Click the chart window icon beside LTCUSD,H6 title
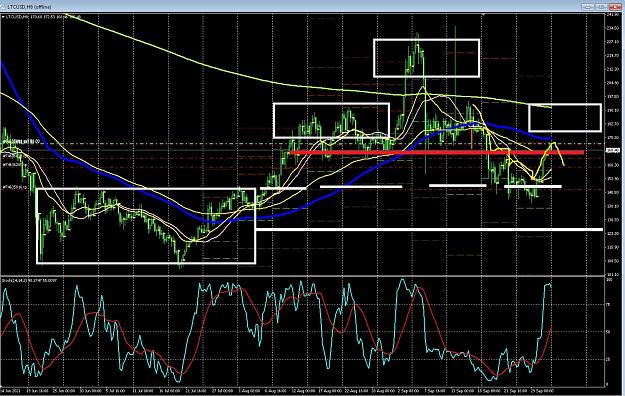Image resolution: width=625 pixels, height=396 pixels. 4,7
